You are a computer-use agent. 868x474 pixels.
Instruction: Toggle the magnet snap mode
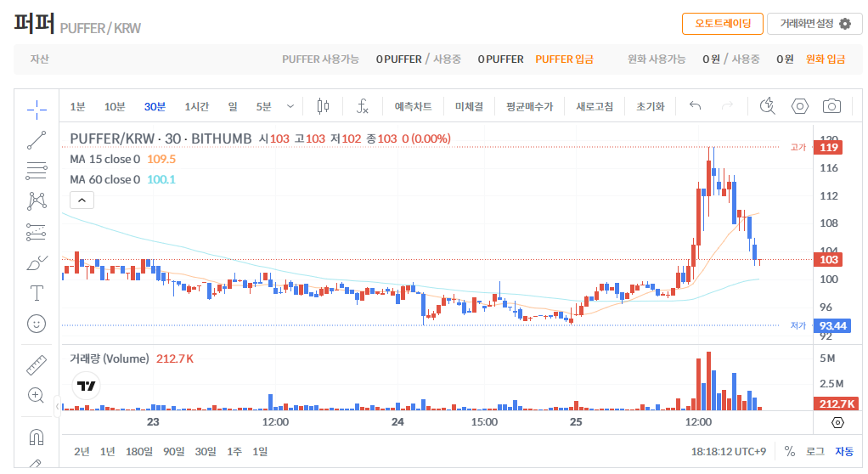(37, 437)
